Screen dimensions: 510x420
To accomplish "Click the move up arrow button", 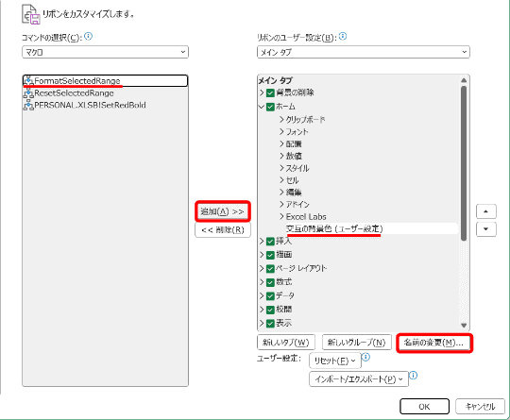I will click(486, 211).
